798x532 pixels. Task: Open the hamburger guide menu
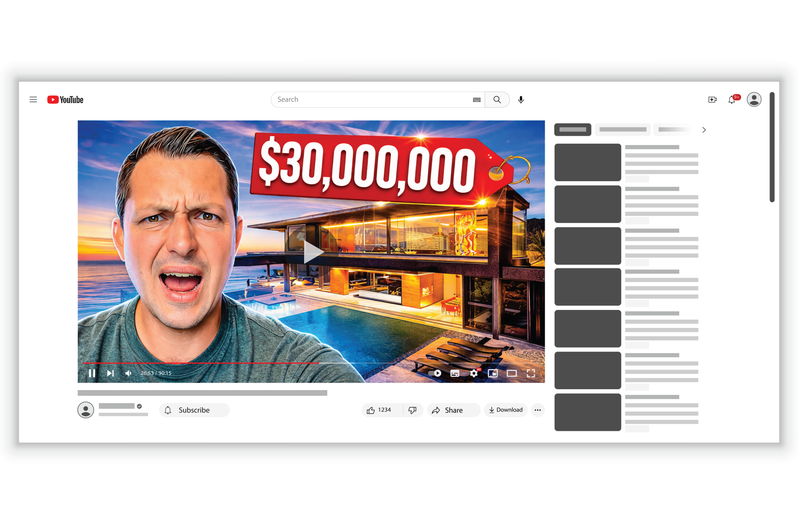click(x=33, y=100)
